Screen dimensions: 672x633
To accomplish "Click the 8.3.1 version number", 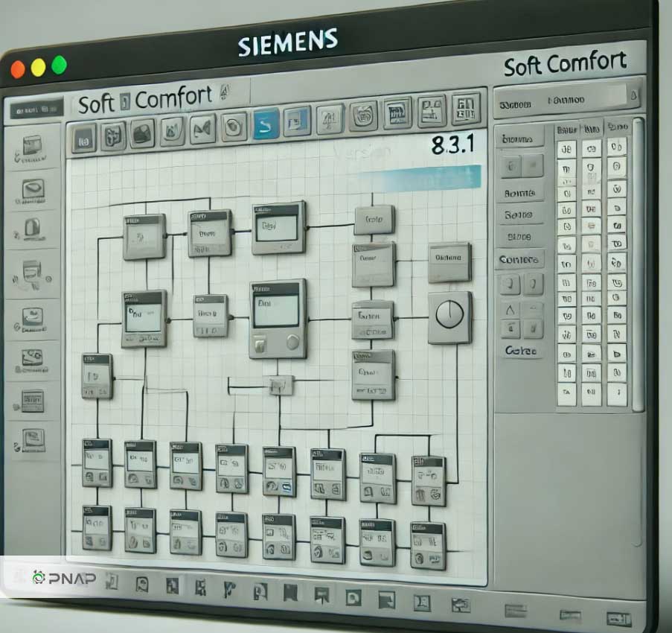I will pos(452,144).
